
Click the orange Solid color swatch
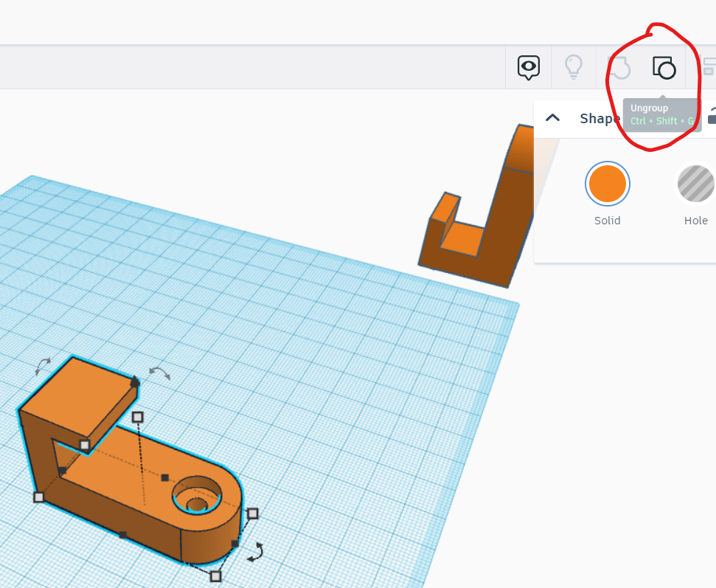[607, 183]
